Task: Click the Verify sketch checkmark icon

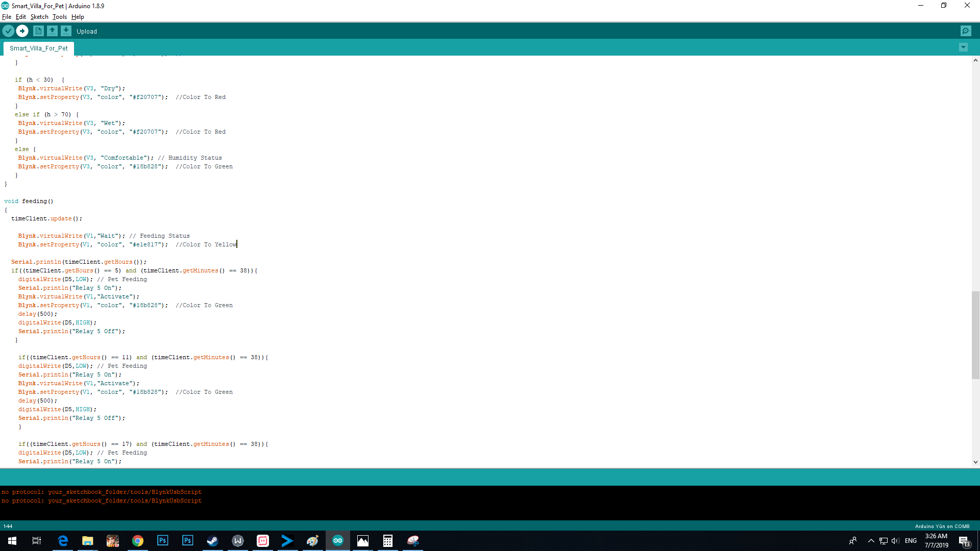Action: click(8, 31)
